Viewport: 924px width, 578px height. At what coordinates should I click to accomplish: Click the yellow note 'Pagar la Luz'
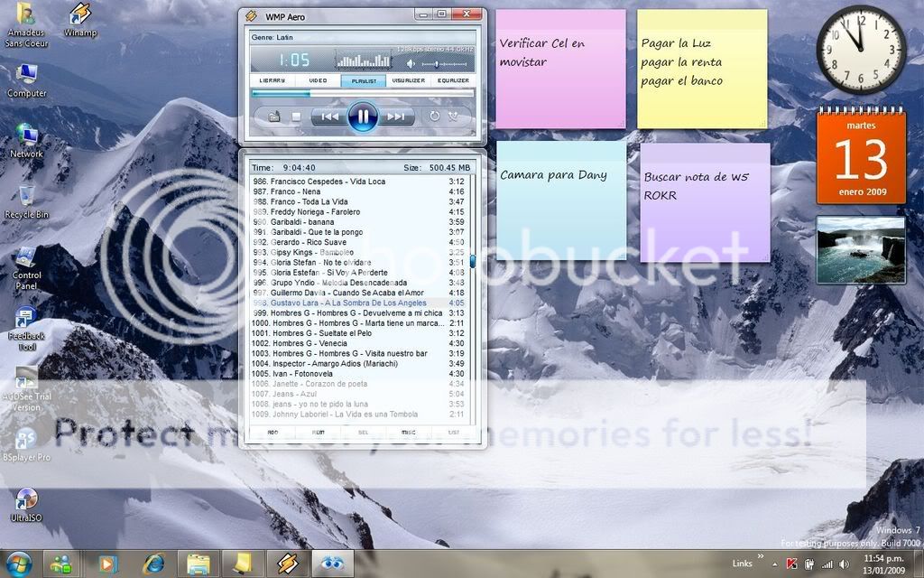702,69
